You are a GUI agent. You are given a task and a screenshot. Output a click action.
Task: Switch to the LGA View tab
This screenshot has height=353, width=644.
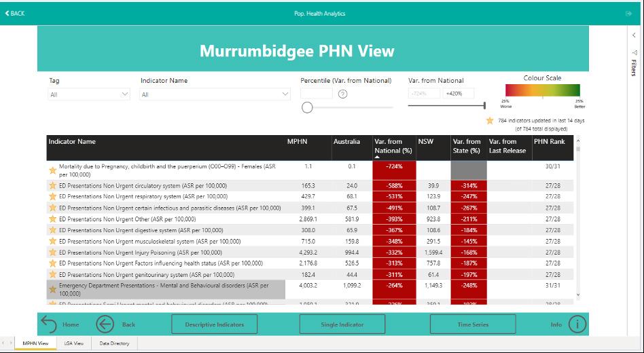pyautogui.click(x=74, y=343)
